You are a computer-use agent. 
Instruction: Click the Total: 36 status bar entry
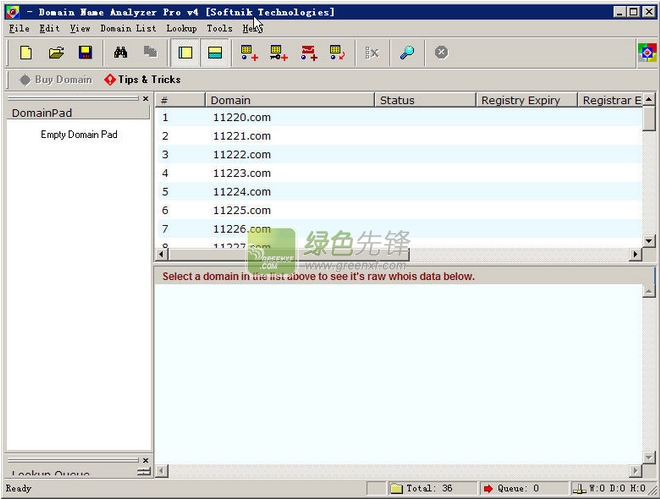point(432,488)
